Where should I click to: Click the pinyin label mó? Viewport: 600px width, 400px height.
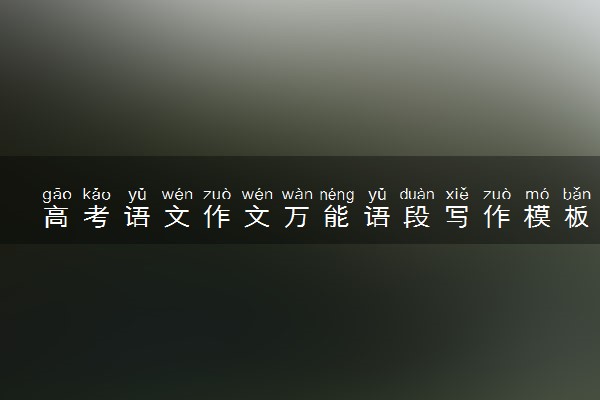pos(537,194)
